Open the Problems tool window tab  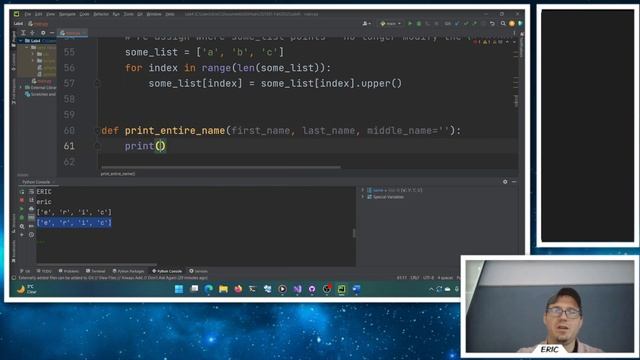point(69,271)
